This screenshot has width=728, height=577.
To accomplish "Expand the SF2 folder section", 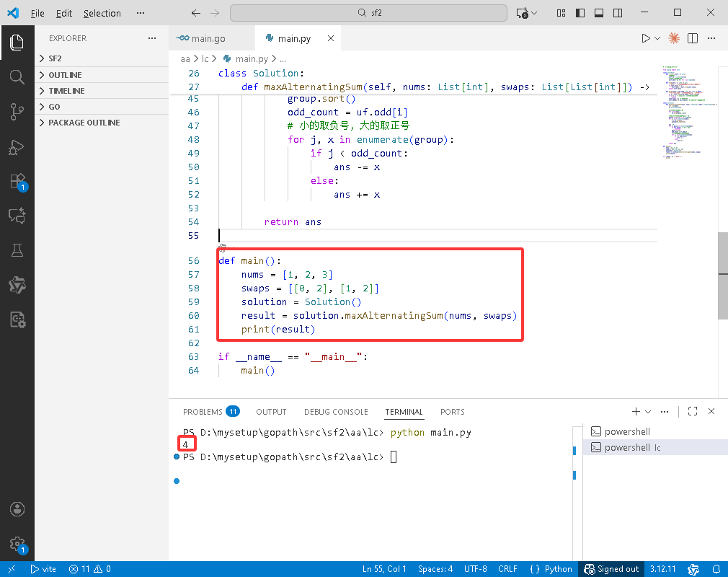I will tap(102, 58).
